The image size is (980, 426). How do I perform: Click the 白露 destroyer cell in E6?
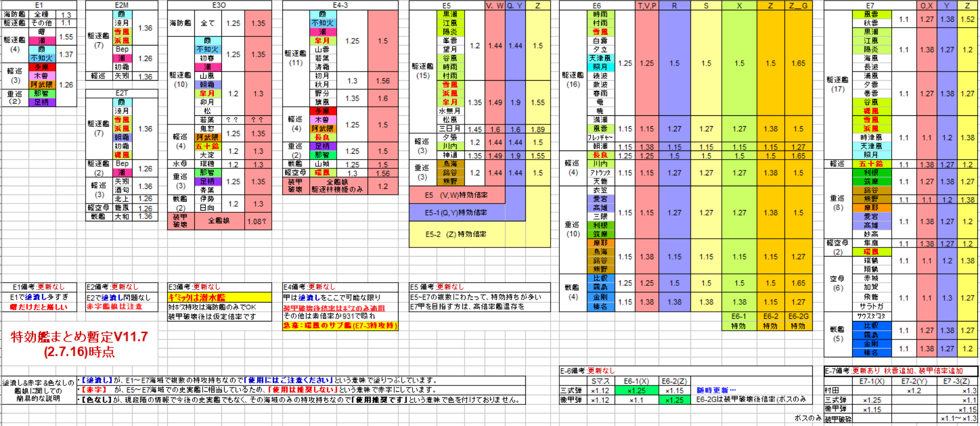pos(600,41)
